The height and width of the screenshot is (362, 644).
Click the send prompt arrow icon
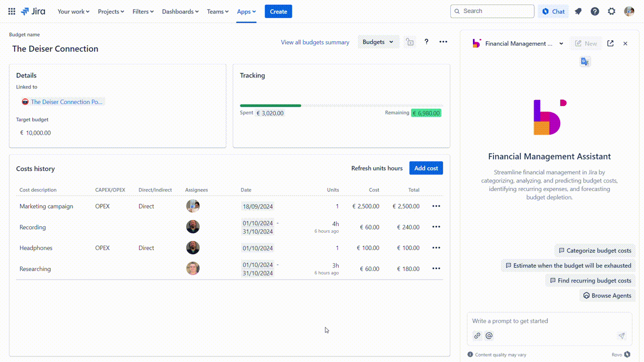[x=622, y=335]
